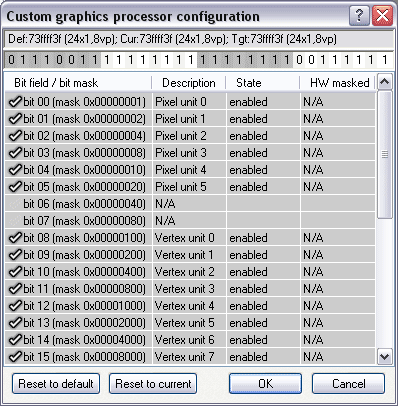Click scrollbar up arrow in bit list
Image resolution: width=398 pixels, height=406 pixels.
[x=385, y=82]
